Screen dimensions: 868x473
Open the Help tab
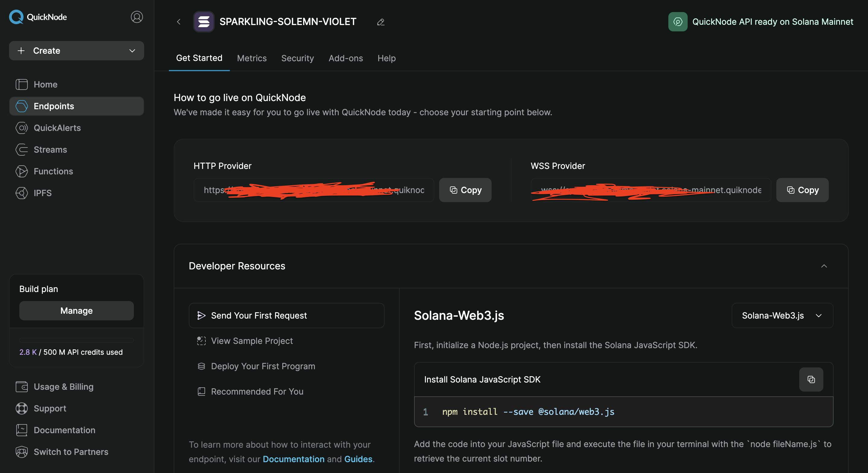[x=386, y=58]
